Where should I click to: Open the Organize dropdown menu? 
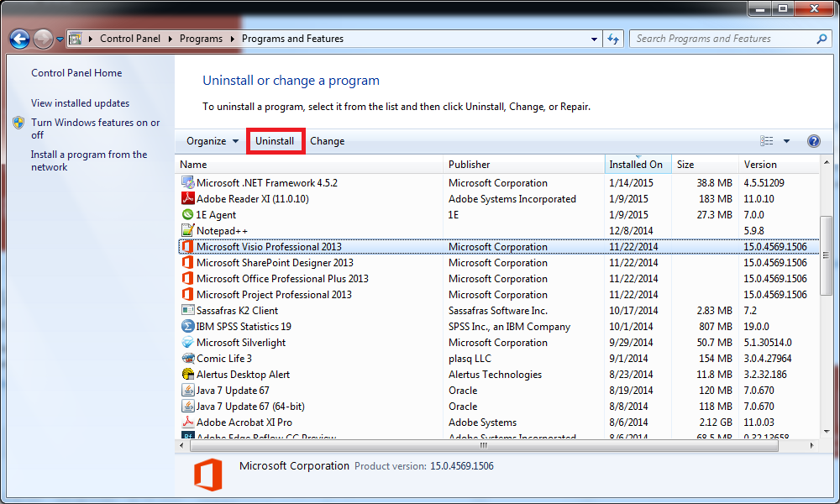point(213,141)
